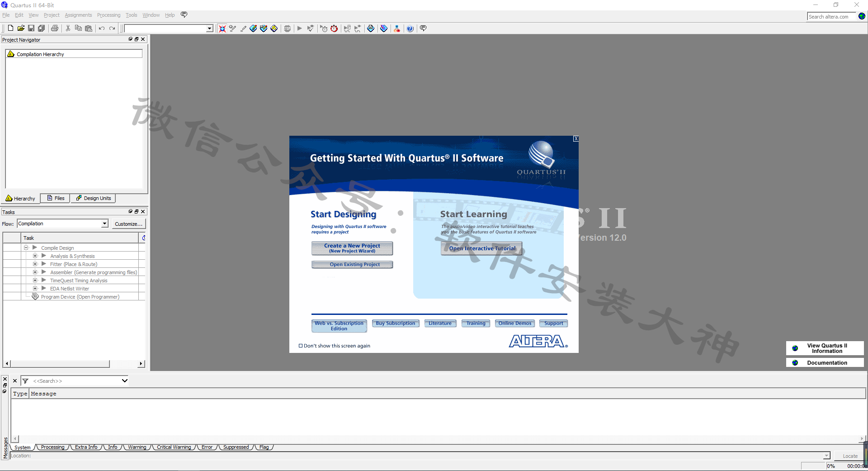Switch to the Design Units tab
The image size is (868, 471).
[93, 198]
